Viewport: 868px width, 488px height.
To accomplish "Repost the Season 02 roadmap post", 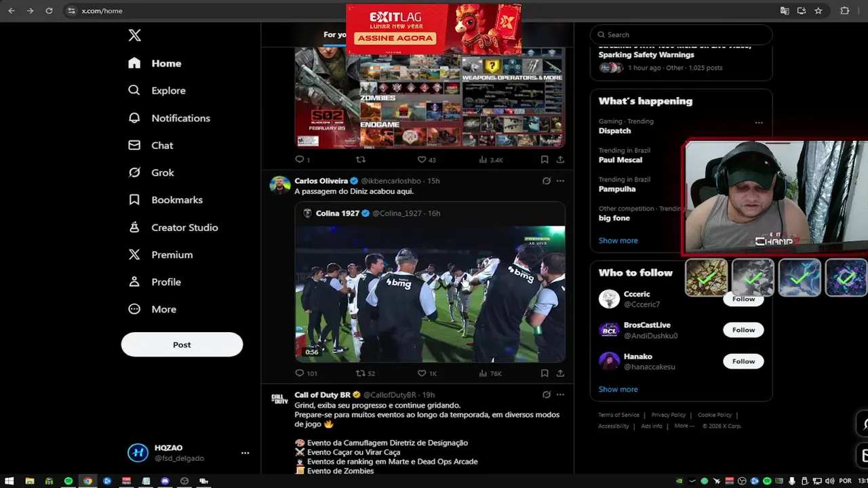I will point(361,160).
